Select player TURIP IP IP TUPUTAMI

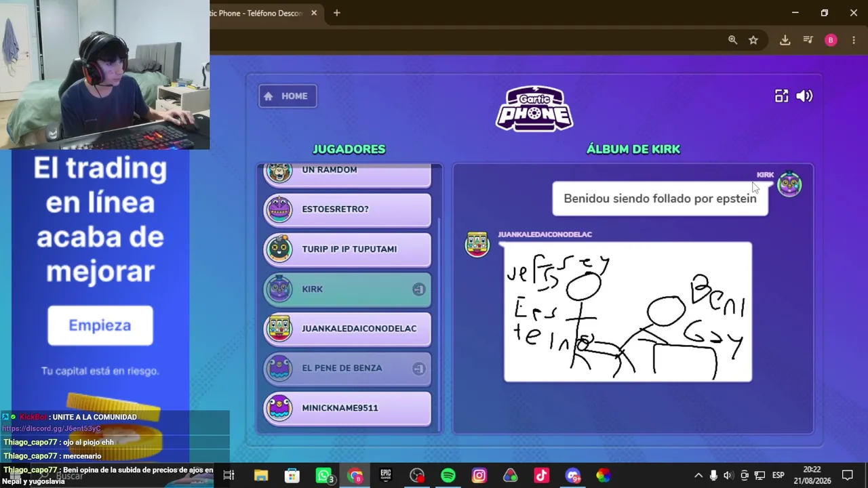tap(347, 249)
